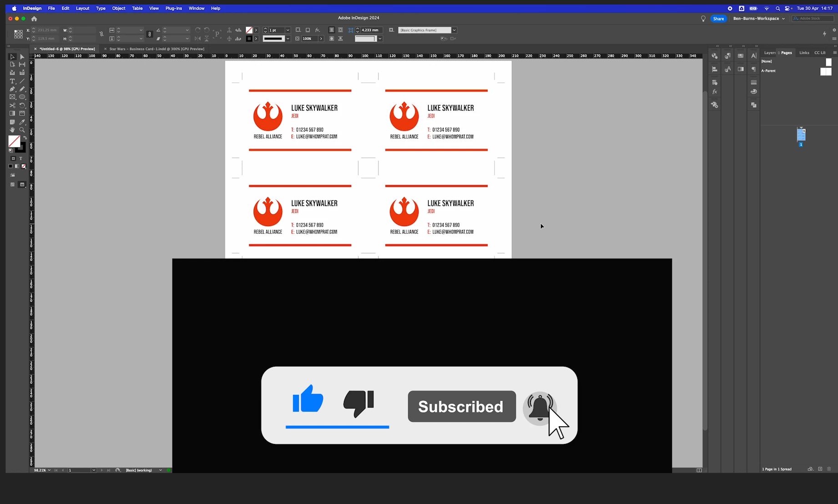Click the Adobe Stock search field

point(813,19)
